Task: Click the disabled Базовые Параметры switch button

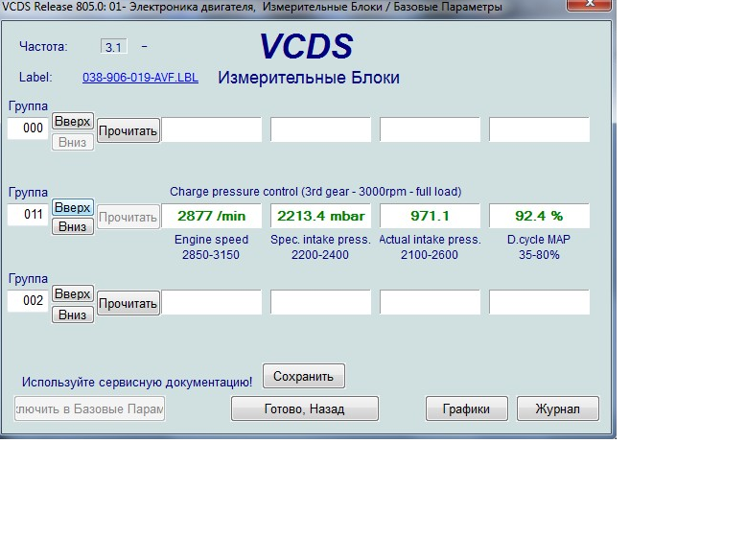Action: [89, 409]
